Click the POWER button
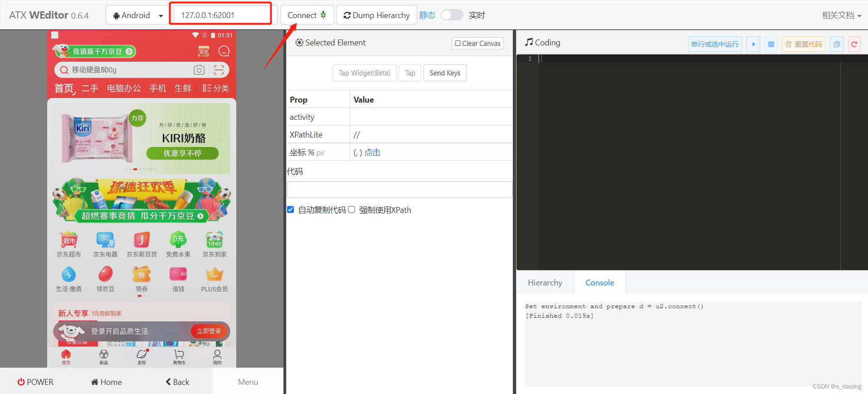The height and width of the screenshot is (394, 868). (x=35, y=382)
